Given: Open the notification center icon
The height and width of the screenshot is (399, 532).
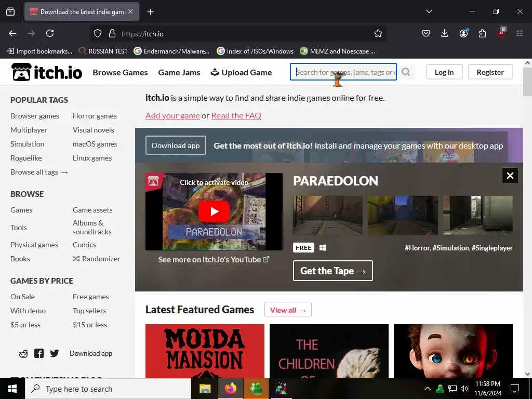Looking at the screenshot, I should coord(515,389).
